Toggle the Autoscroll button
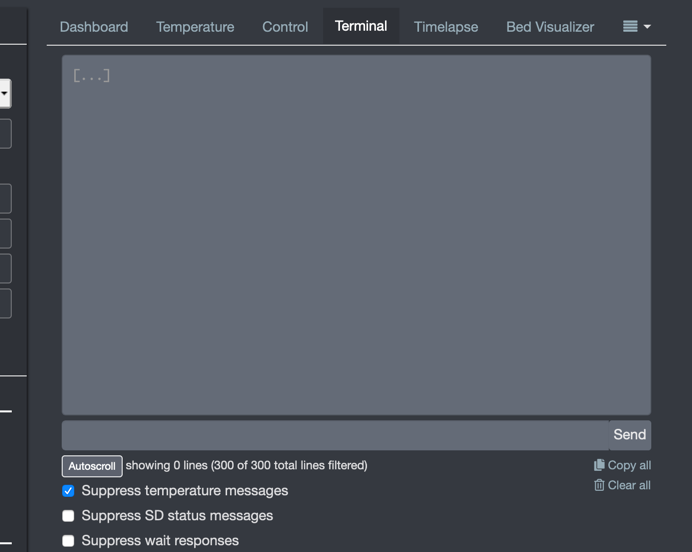Viewport: 692px width, 552px height. click(92, 466)
